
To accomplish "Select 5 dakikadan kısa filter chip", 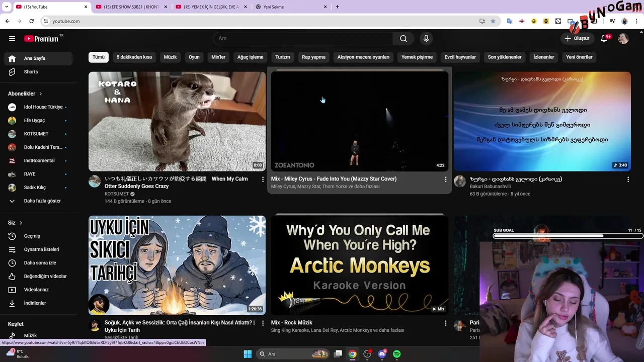I will coord(134,57).
